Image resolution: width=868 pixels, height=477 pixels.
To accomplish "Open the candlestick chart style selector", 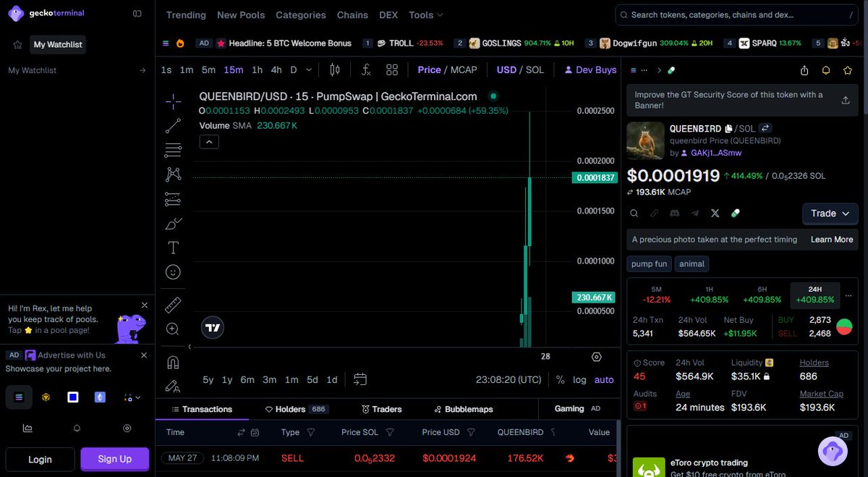I will pos(334,70).
